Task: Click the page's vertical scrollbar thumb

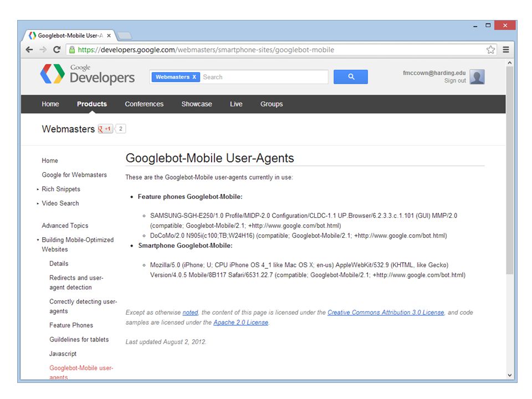Action: [509, 170]
